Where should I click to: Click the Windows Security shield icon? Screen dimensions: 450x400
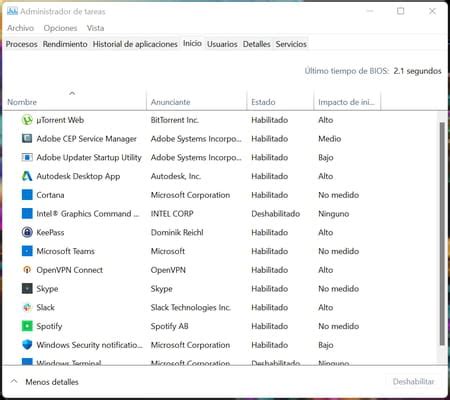27,345
